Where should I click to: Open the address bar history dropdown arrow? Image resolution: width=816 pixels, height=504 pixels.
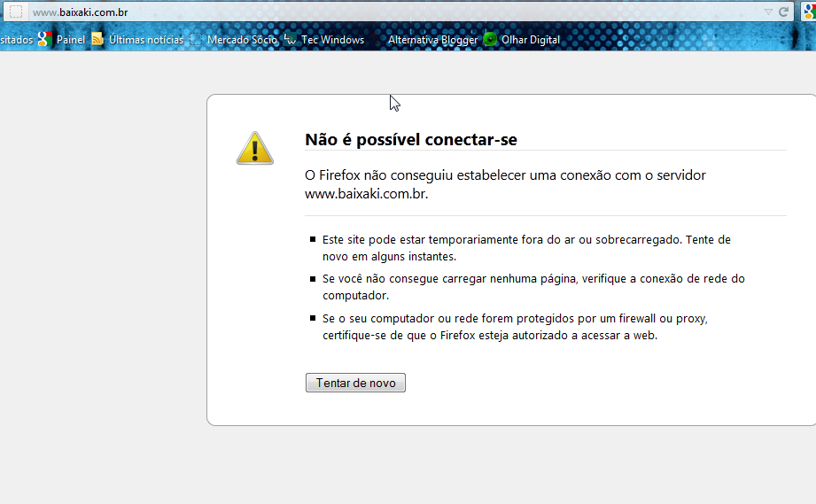[768, 12]
